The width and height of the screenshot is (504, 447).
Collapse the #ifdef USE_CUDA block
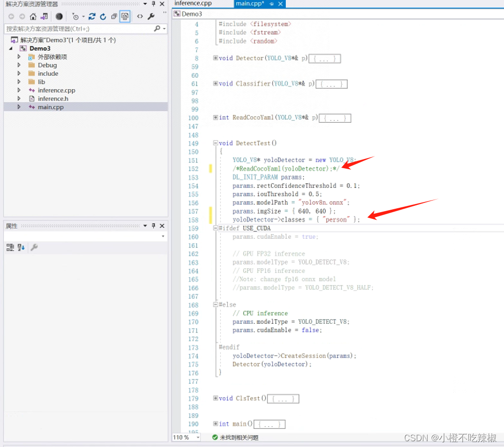(x=215, y=228)
